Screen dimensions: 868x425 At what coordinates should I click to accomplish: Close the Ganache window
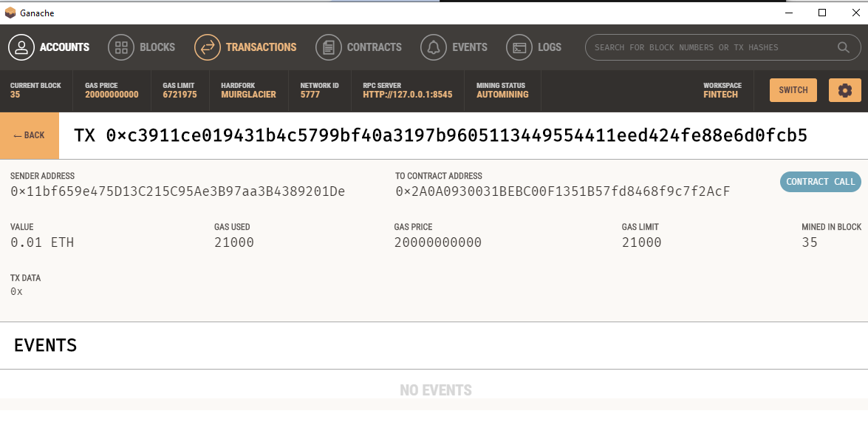(855, 13)
